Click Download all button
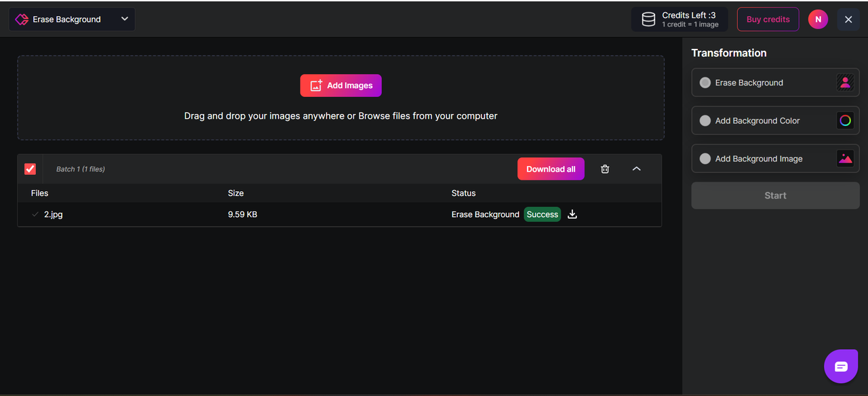This screenshot has width=868, height=396. point(551,169)
